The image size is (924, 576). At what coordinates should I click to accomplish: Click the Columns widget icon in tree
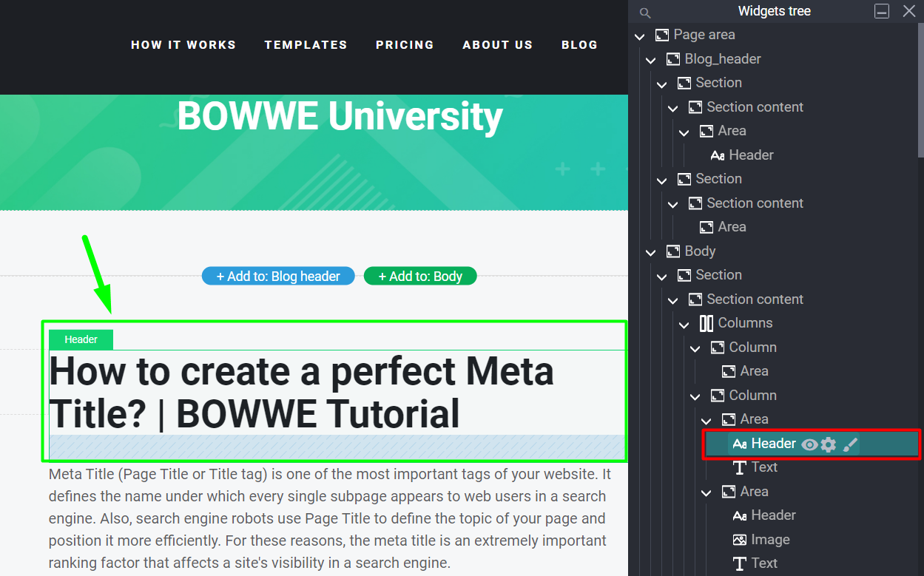click(x=707, y=323)
